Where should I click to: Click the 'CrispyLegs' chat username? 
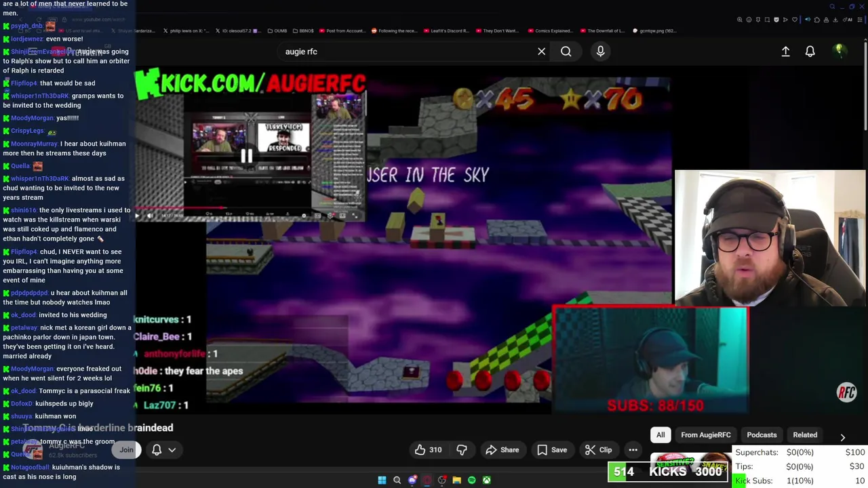click(x=27, y=131)
